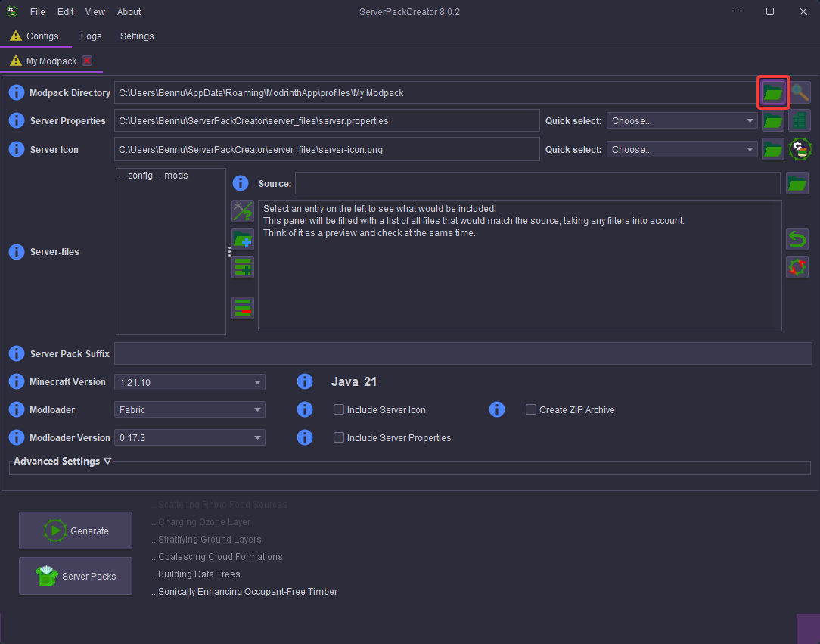Image resolution: width=820 pixels, height=644 pixels.
Task: Click the info icon next to Server Pack Suffix
Action: [x=17, y=353]
